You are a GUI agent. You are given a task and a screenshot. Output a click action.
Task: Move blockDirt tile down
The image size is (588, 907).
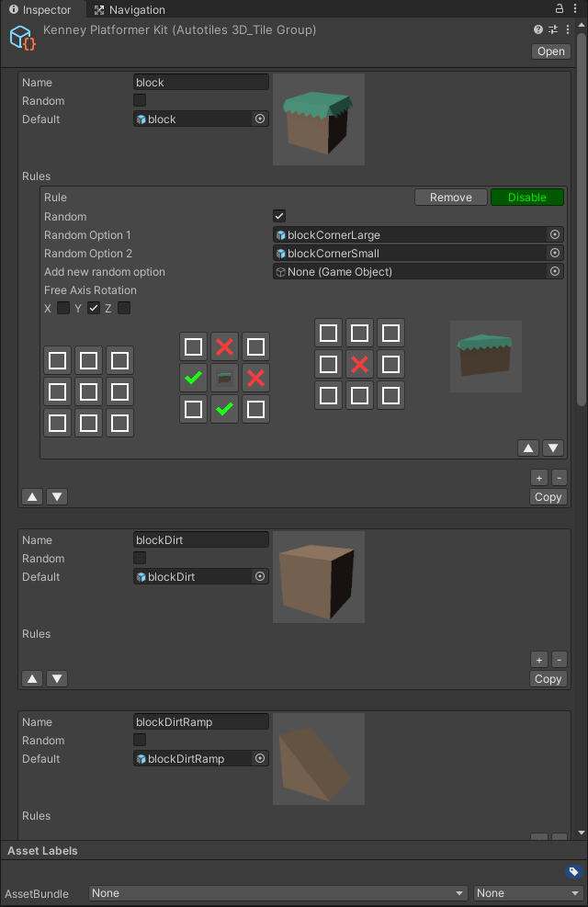(x=57, y=678)
